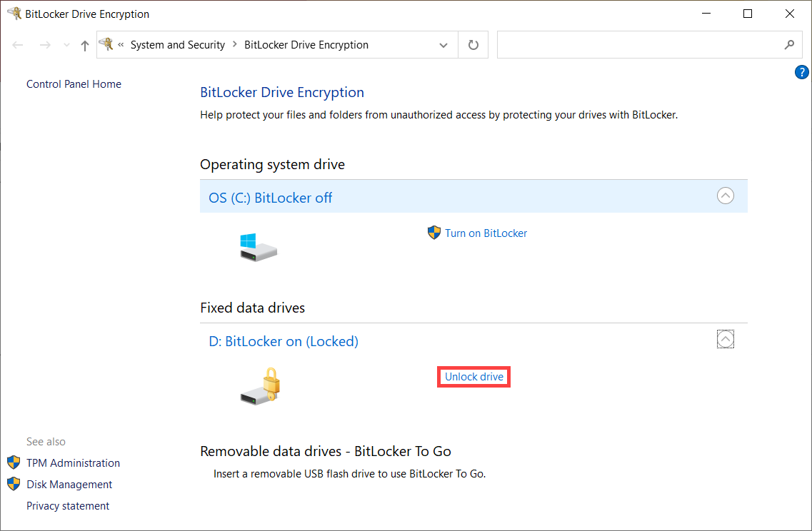Click Unlock drive link

(x=473, y=377)
